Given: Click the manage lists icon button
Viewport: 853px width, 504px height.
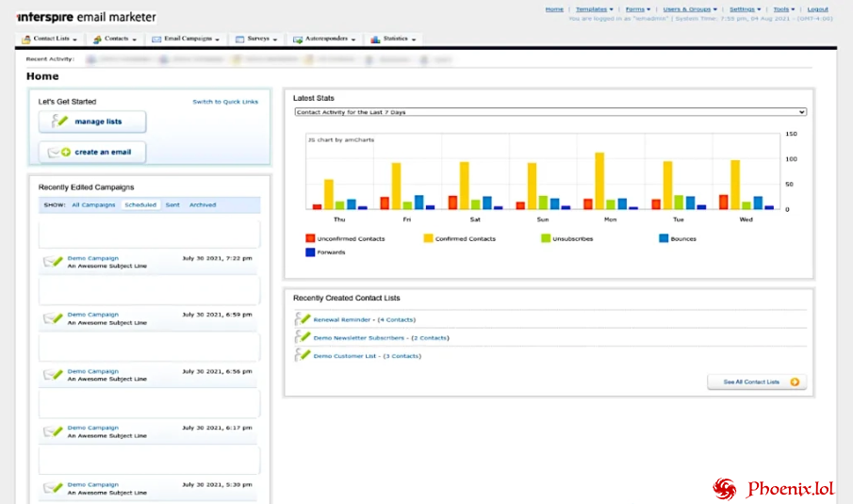Looking at the screenshot, I should (x=60, y=122).
